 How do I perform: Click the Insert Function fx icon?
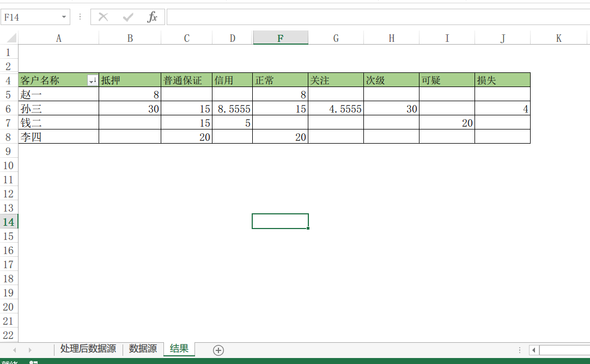[x=152, y=17]
